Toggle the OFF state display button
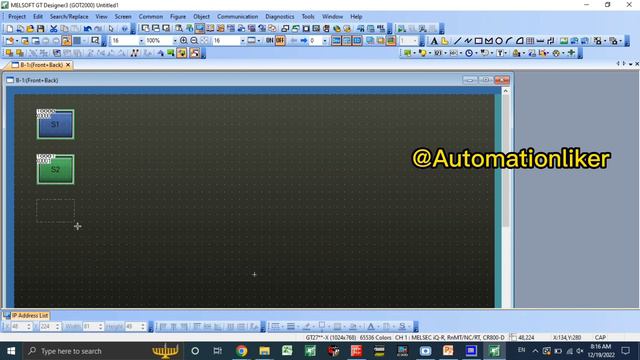640x360 pixels. coord(280,41)
